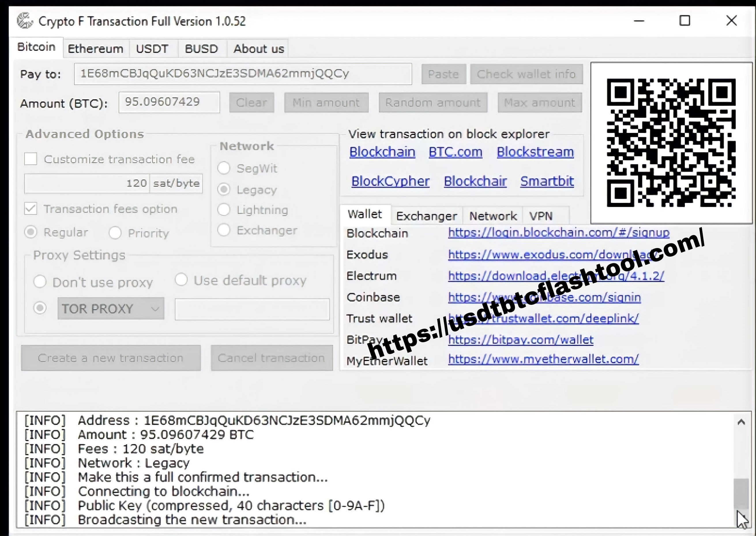The height and width of the screenshot is (536, 756).
Task: Select the TOR PROXY dropdown
Action: point(111,309)
